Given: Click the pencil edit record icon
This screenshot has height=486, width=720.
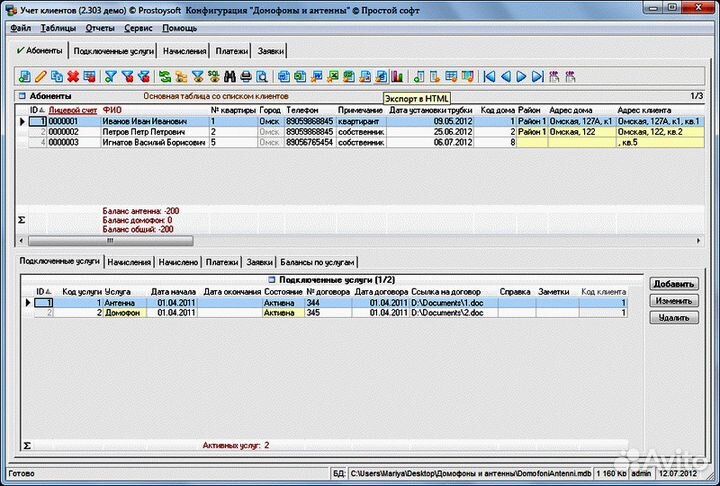Looking at the screenshot, I should (x=41, y=76).
